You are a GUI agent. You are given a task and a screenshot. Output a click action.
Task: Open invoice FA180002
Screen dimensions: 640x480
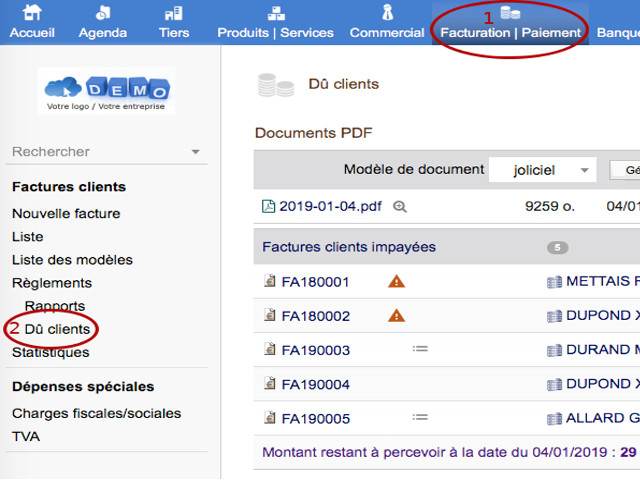coord(316,316)
